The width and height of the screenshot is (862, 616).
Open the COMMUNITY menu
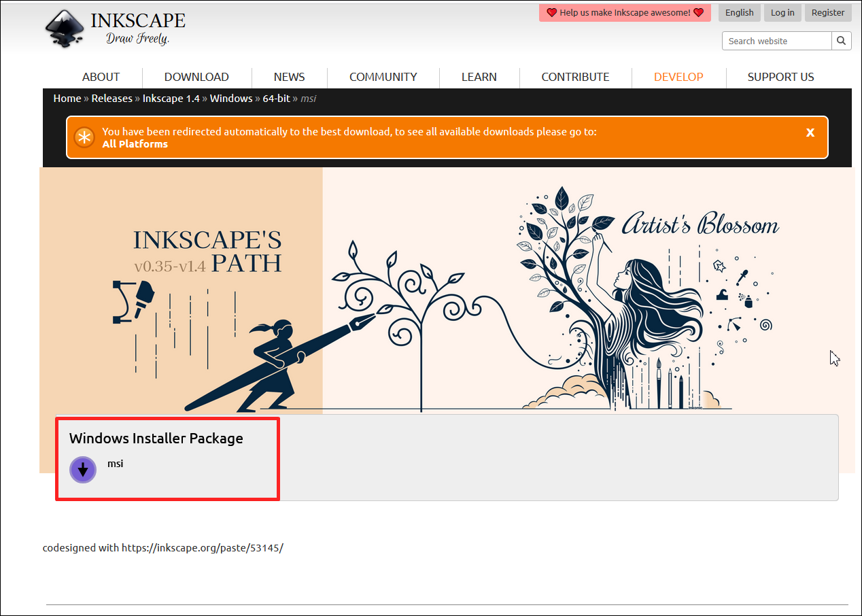(x=383, y=77)
